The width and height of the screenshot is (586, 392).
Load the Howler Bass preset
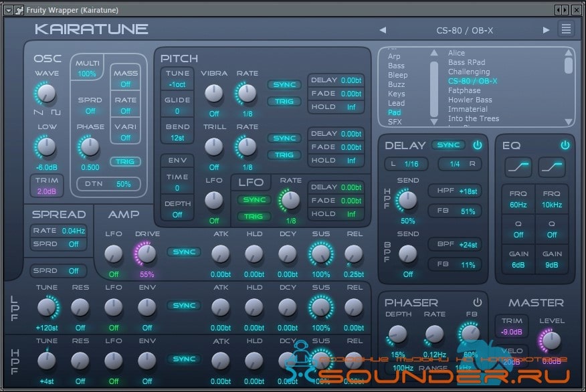tap(470, 100)
